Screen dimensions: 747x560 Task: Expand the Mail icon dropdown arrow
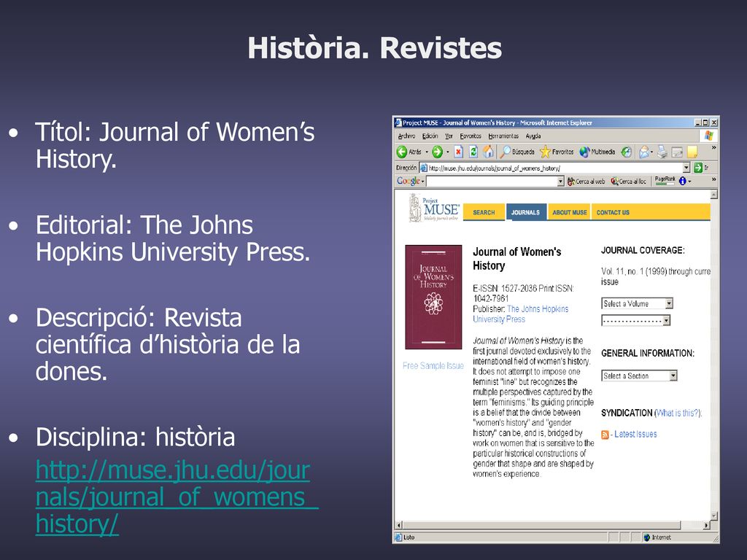coord(652,152)
